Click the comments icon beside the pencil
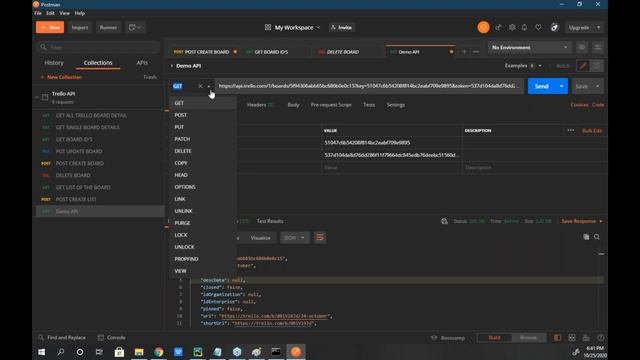The width and height of the screenshot is (640, 360). 597,66
